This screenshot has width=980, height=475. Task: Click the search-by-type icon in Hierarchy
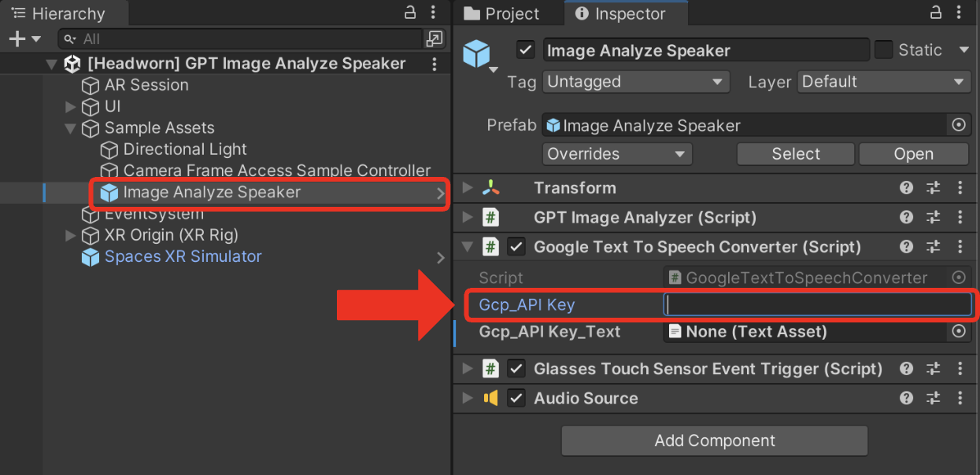click(x=434, y=39)
